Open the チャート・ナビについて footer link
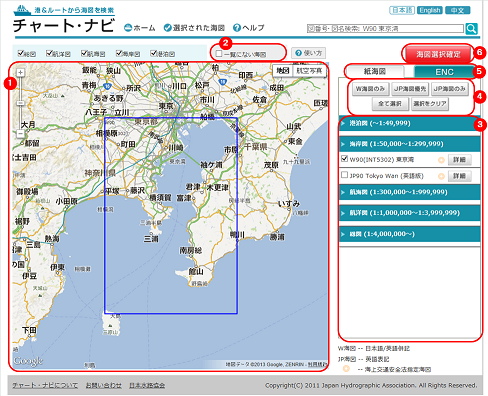 click(x=45, y=385)
